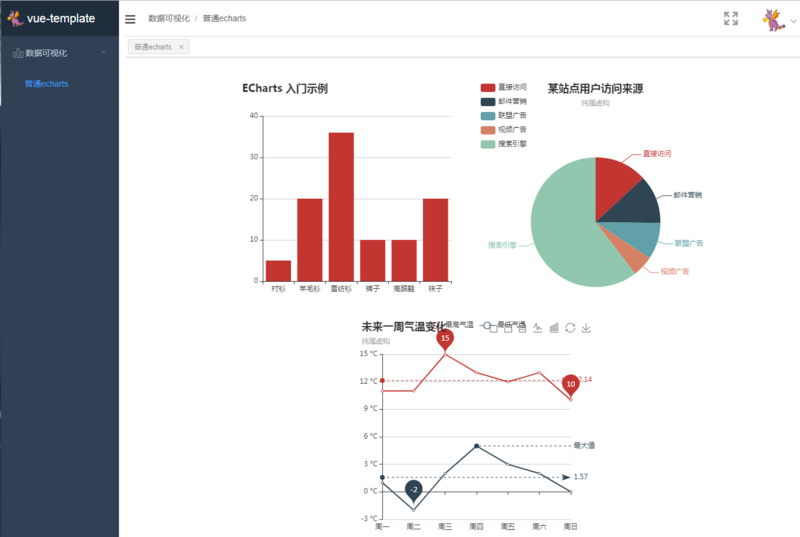Click the restore chart icon
800x537 pixels.
(570, 328)
